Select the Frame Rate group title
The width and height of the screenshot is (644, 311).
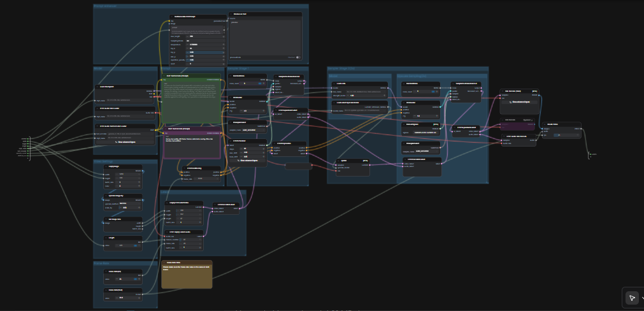click(x=101, y=263)
